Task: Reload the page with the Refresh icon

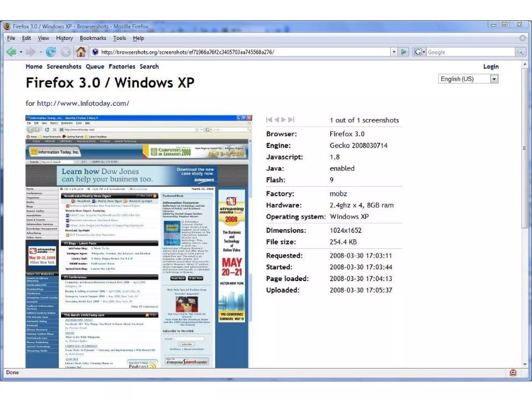Action: (x=51, y=52)
